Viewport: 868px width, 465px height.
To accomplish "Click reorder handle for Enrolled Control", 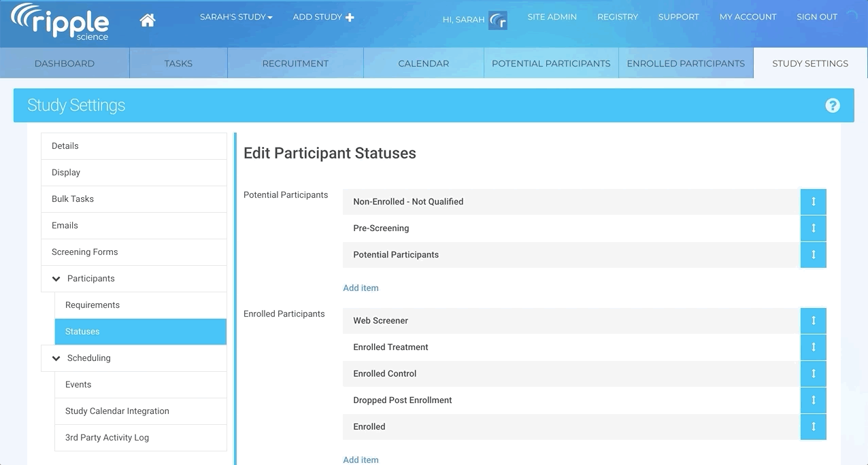I will click(x=813, y=374).
